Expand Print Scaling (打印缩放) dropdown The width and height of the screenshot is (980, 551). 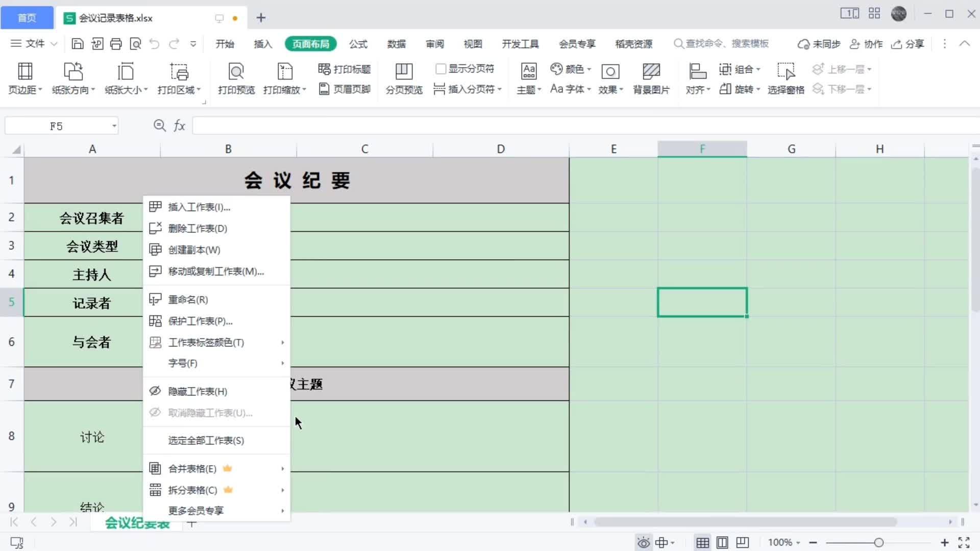(x=285, y=79)
